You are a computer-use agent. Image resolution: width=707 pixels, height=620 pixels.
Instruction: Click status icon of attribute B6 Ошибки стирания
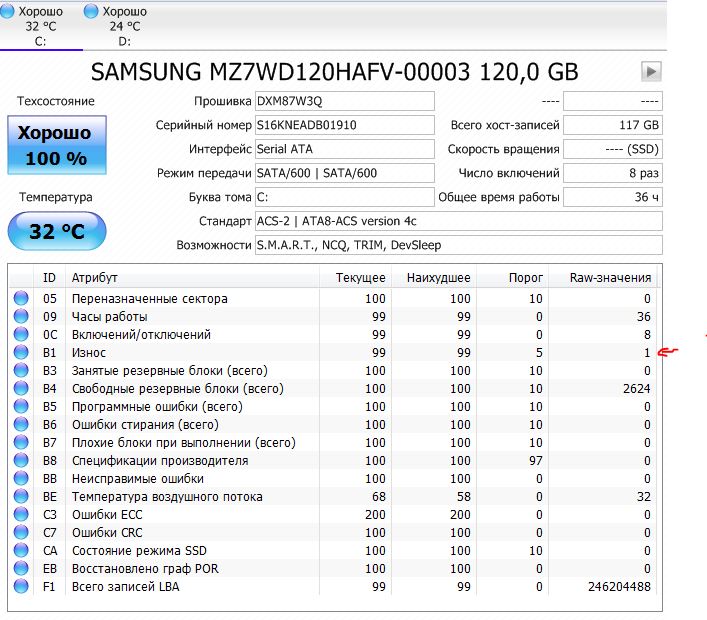point(21,424)
